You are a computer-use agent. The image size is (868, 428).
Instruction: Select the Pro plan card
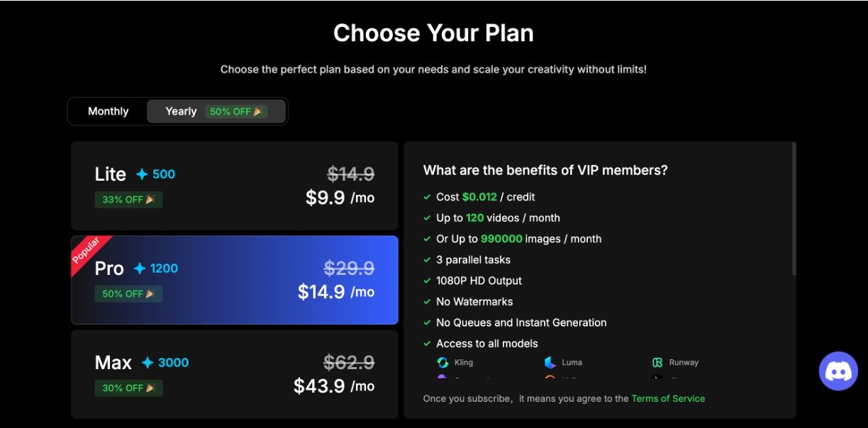tap(234, 280)
